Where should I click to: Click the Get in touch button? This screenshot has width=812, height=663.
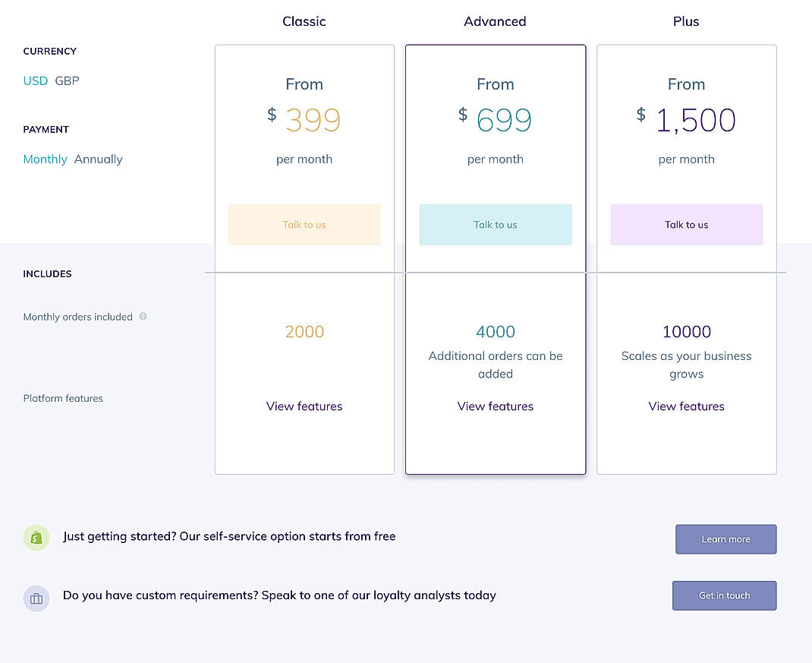(x=724, y=595)
